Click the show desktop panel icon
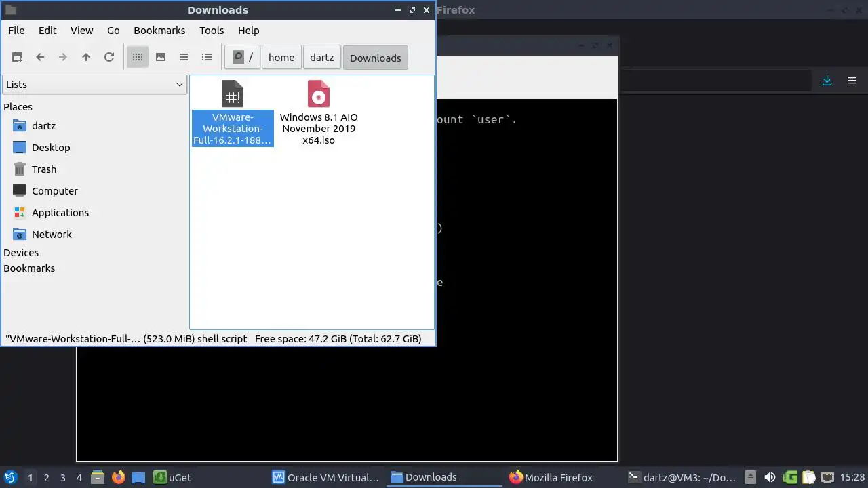The image size is (868, 488). [138, 478]
